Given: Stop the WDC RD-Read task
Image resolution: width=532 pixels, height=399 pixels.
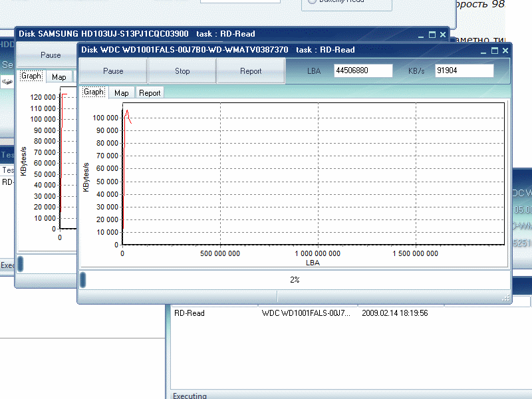Looking at the screenshot, I should [x=182, y=71].
